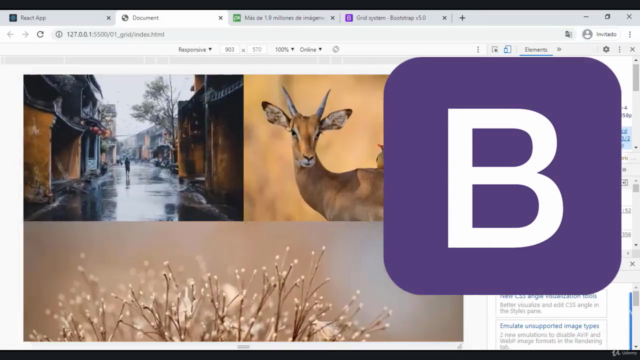The width and height of the screenshot is (640, 360).
Task: Click the viewport width field 903
Action: click(x=230, y=49)
